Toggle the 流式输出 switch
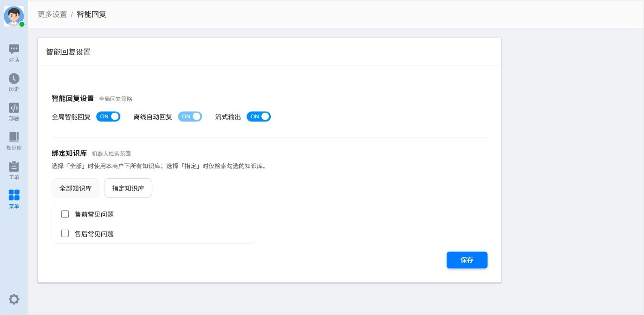Viewport: 644px width, 315px height. (x=259, y=116)
